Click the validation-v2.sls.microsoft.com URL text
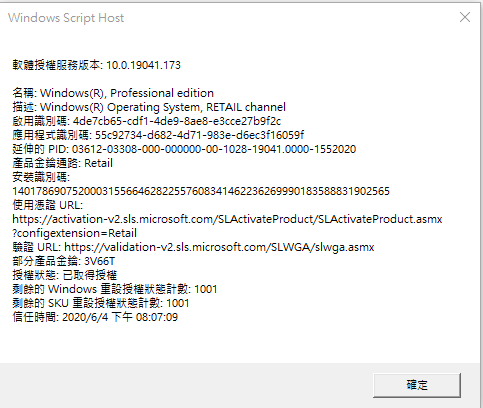Image resolution: width=483 pixels, height=408 pixels. click(219, 247)
